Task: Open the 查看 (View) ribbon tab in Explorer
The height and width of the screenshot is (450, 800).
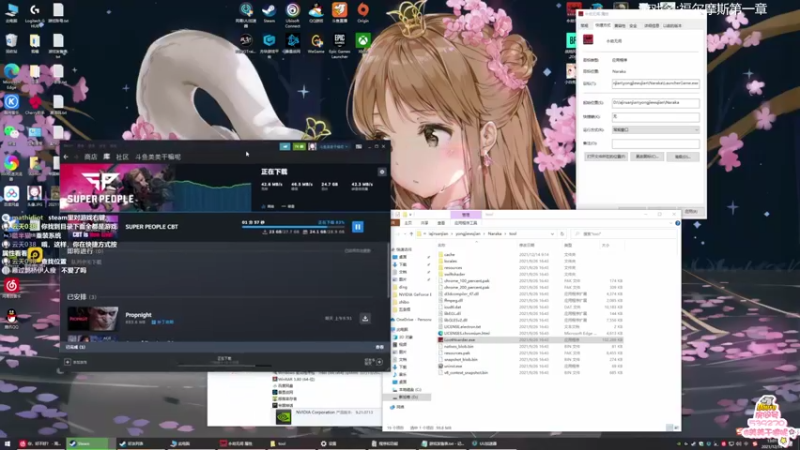Action: (x=441, y=223)
